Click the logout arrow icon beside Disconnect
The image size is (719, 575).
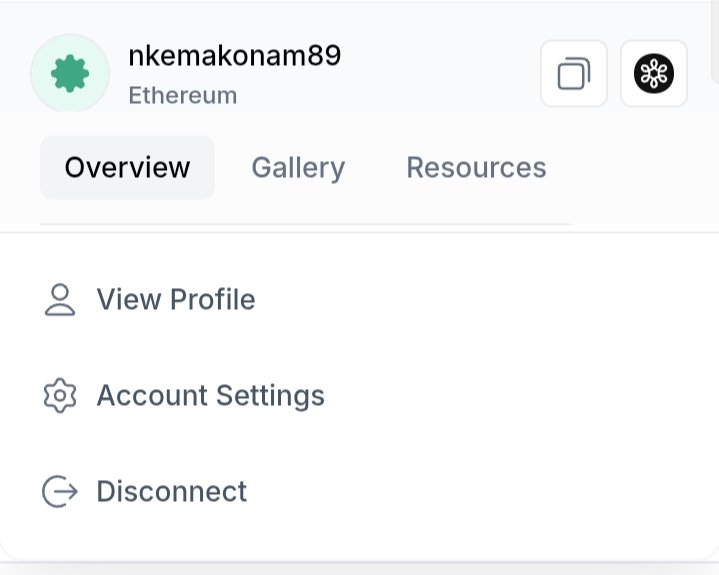(x=60, y=492)
